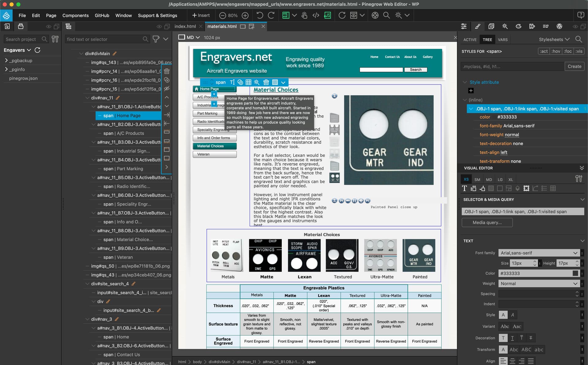Switch to the index.html tab
The image size is (588, 365).
(185, 26)
